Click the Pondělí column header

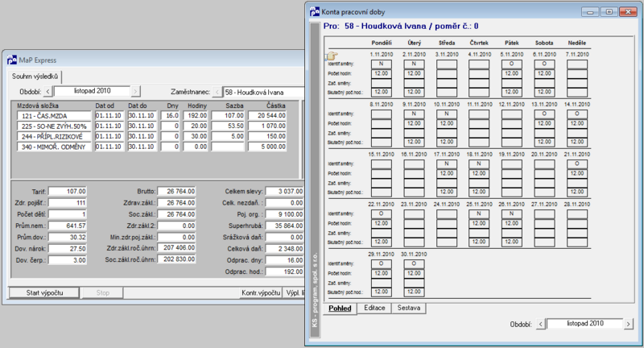pos(382,43)
